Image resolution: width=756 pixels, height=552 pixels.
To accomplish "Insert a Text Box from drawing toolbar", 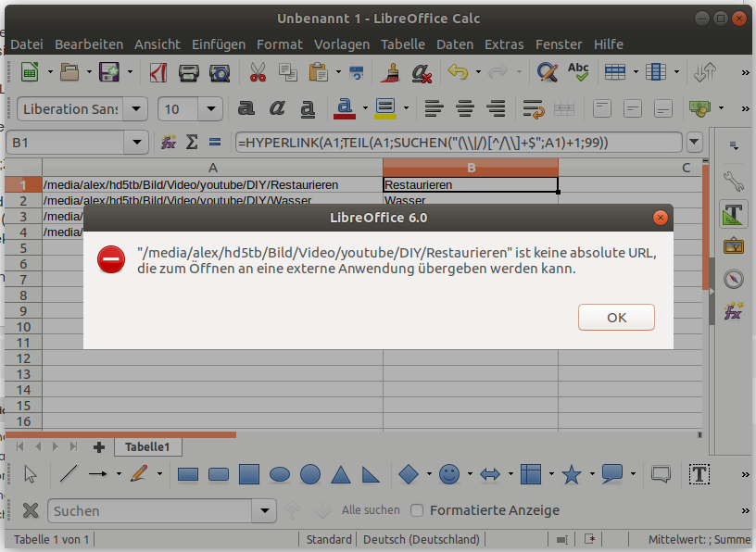I will coord(699,474).
